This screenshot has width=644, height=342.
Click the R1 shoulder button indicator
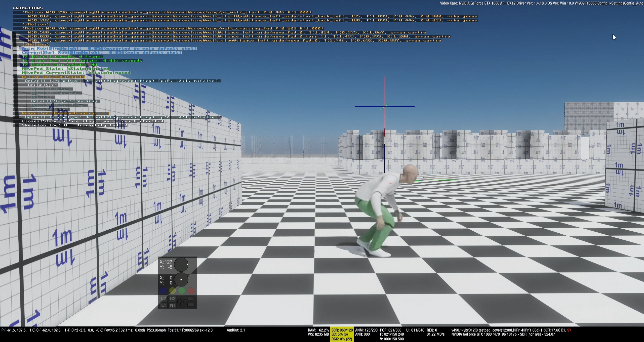pyautogui.click(x=172, y=306)
